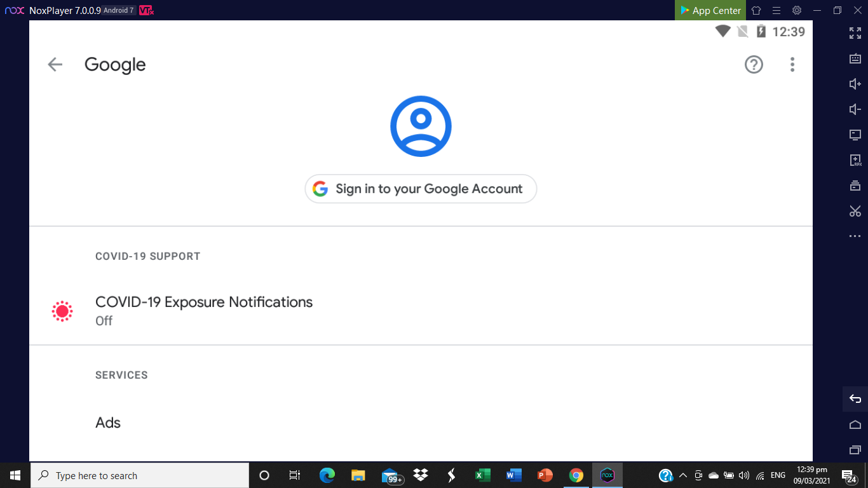
Task: Click the blue account avatar icon
Action: [x=421, y=126]
